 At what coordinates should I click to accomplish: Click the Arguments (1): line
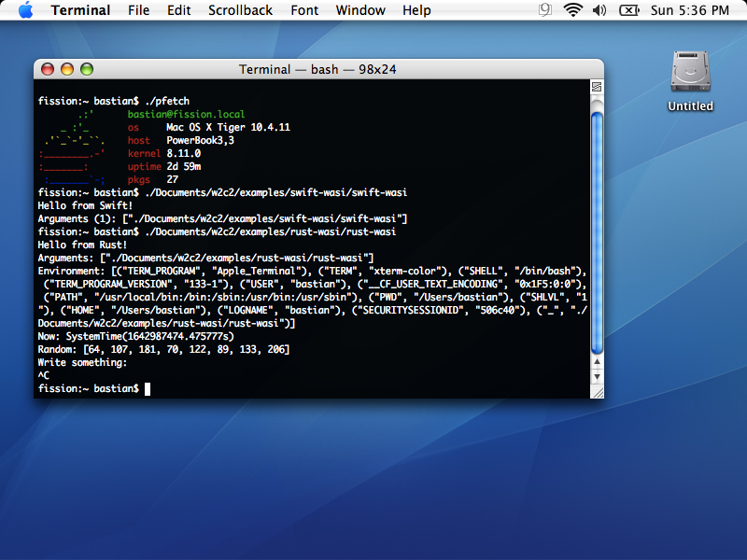[x=222, y=218]
